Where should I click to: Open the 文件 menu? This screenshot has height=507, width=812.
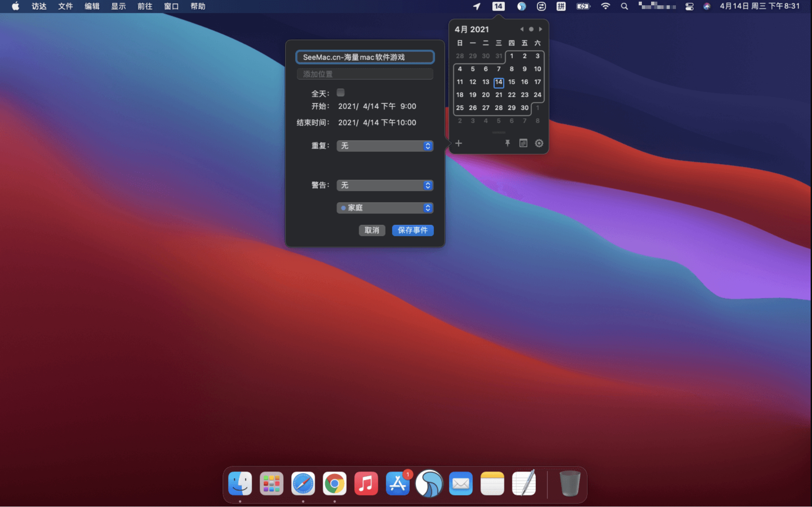coord(65,6)
